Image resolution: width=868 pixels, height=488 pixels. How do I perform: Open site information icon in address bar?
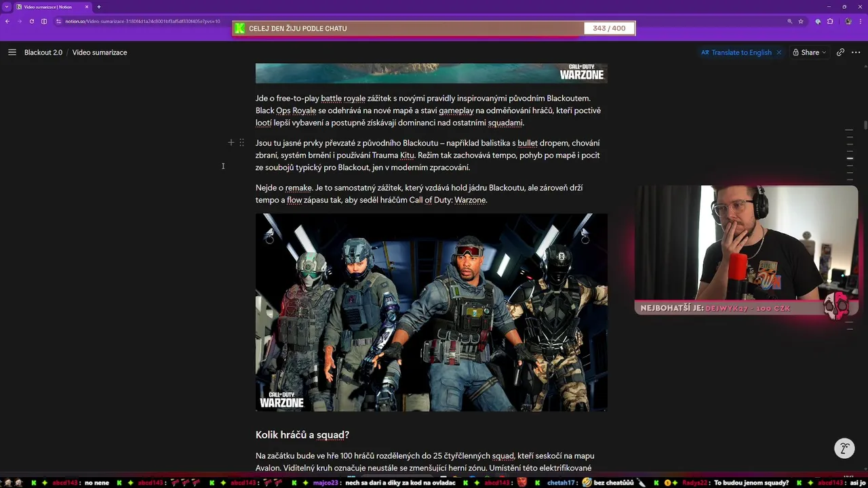pyautogui.click(x=59, y=21)
